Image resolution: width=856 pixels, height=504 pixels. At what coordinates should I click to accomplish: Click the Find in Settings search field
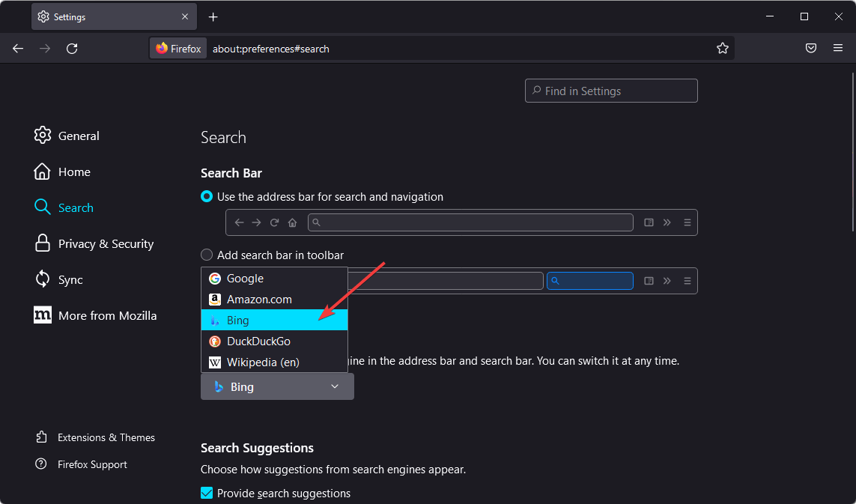click(x=611, y=91)
